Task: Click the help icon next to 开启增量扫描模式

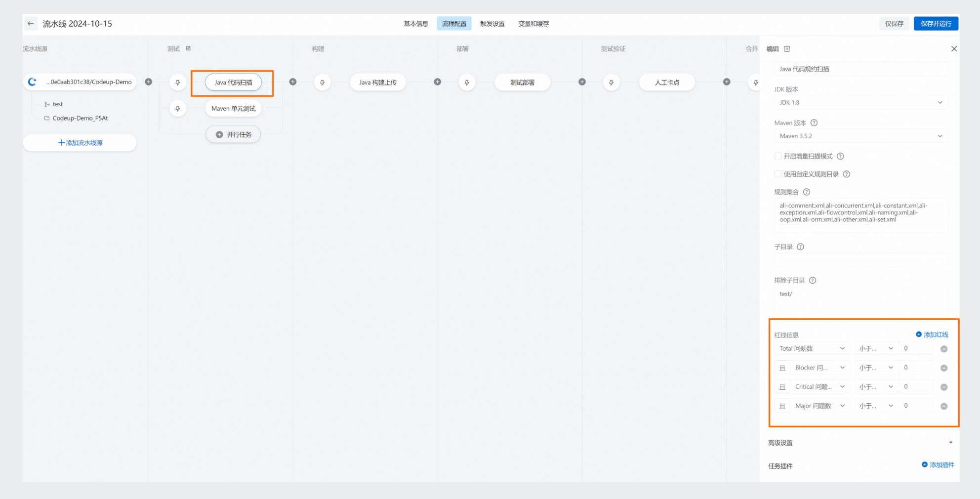Action: [840, 156]
